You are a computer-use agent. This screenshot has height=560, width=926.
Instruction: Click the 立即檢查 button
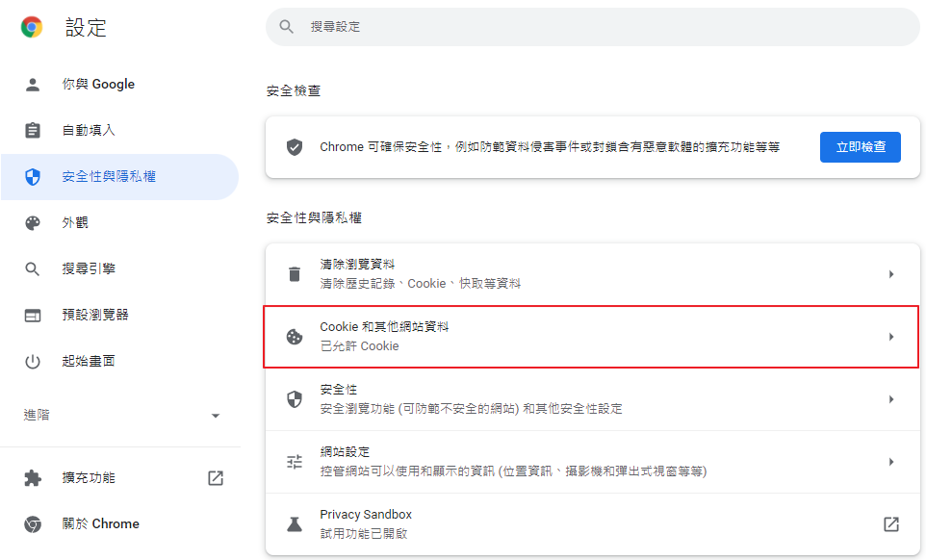point(861,147)
